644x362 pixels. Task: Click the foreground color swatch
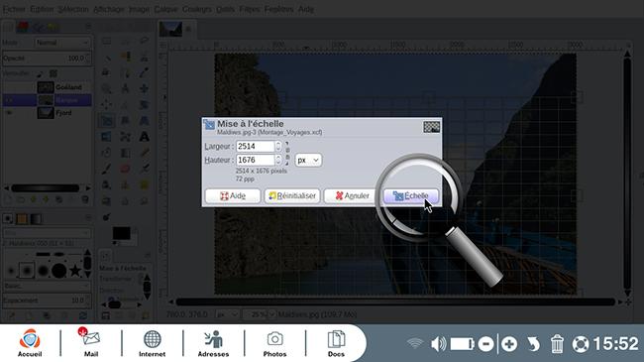point(121,233)
